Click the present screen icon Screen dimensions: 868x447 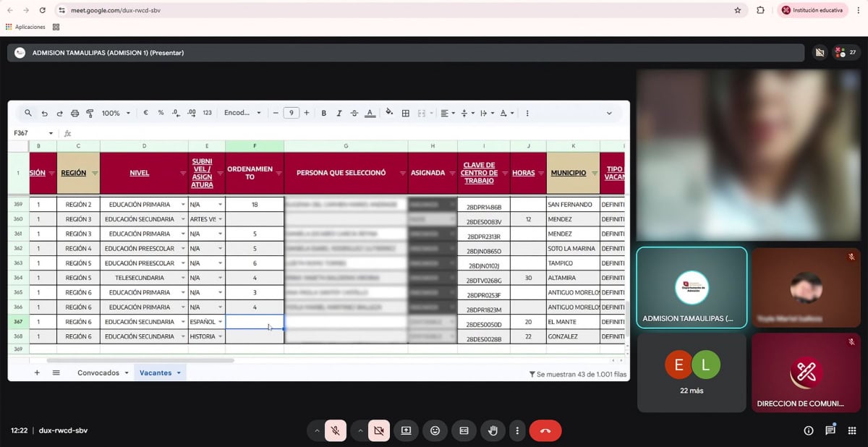coord(406,430)
